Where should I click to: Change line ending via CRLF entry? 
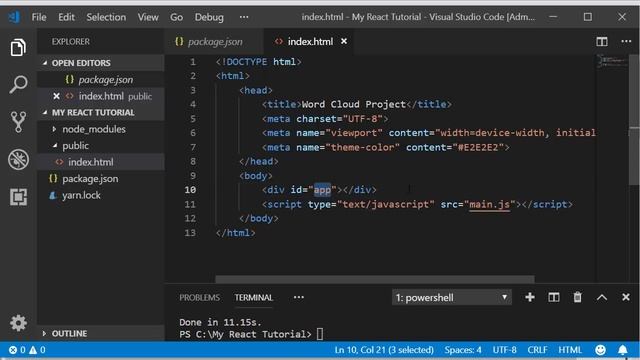click(537, 350)
